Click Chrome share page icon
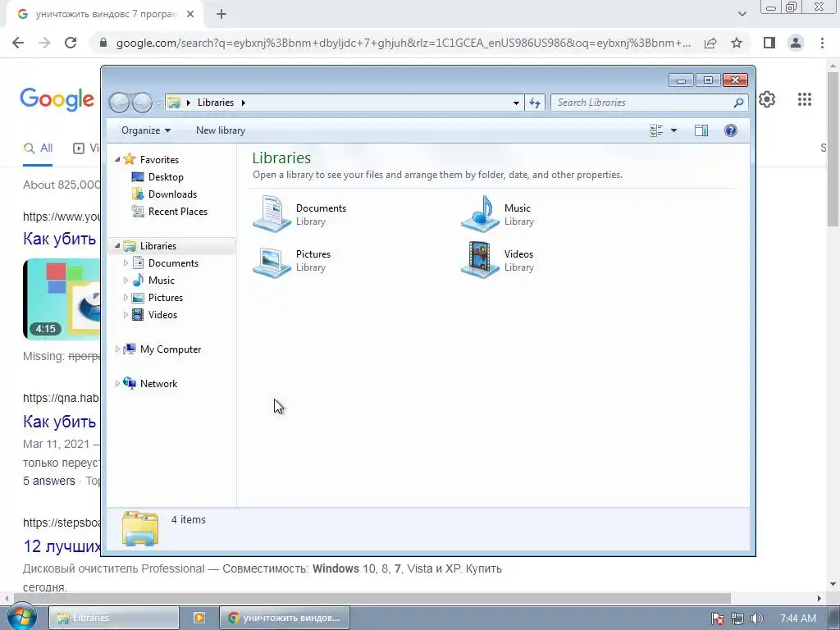840x630 pixels. pos(710,43)
